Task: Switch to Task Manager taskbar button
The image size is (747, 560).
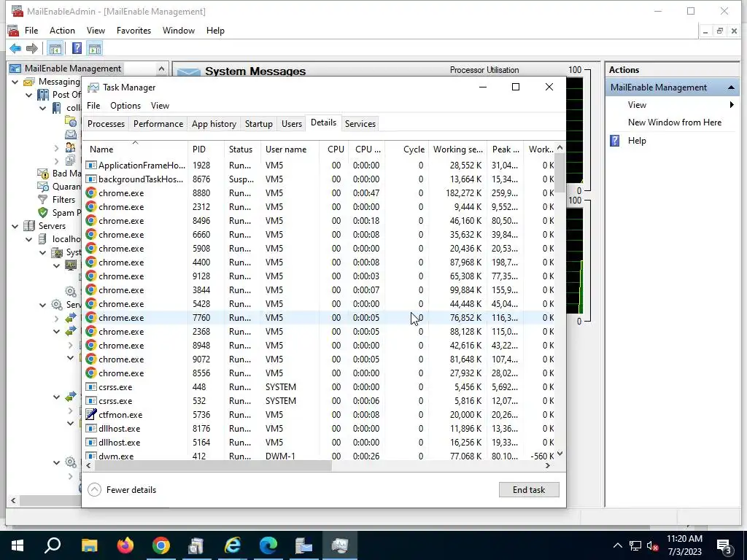Action: click(x=340, y=545)
